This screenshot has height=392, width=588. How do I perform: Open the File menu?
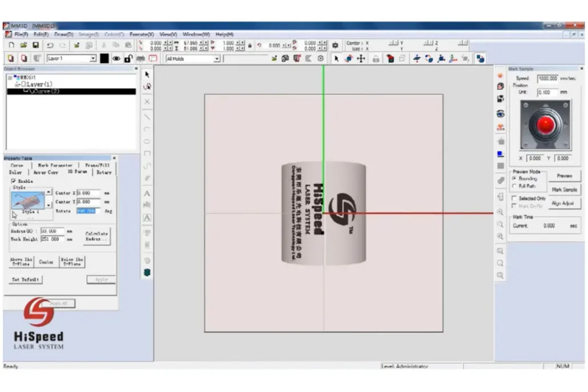click(21, 34)
